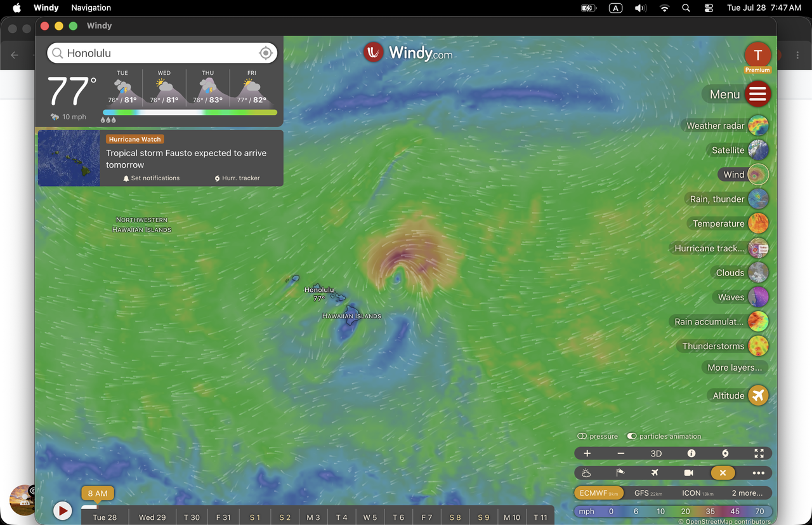Zoom in with the plus icon
The image size is (812, 525).
coord(587,453)
